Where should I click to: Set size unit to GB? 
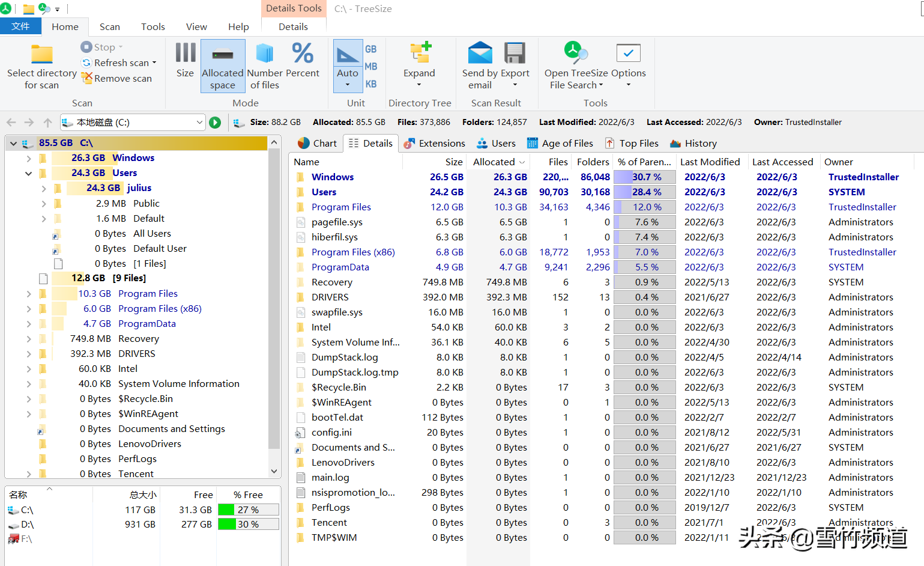371,49
